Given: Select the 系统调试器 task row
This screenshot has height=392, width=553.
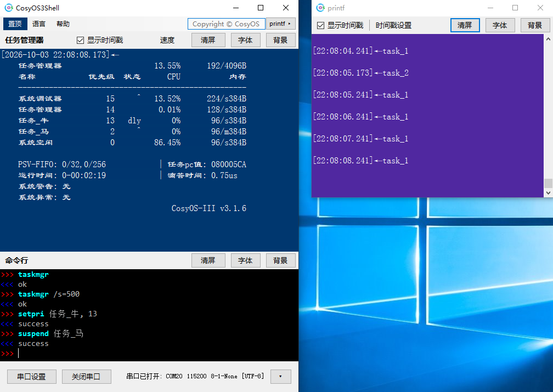Looking at the screenshot, I should (x=132, y=99).
